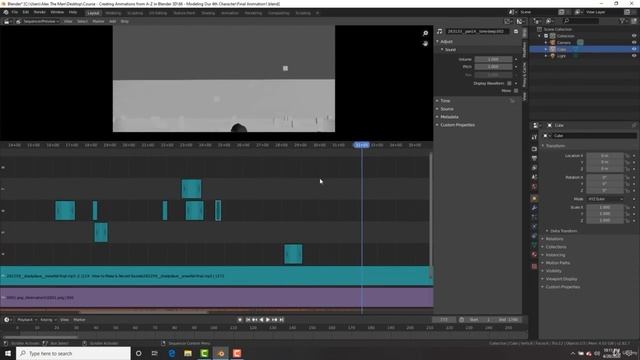Image resolution: width=640 pixels, height=360 pixels.
Task: Open the Render properties tab icon
Action: 534,149
